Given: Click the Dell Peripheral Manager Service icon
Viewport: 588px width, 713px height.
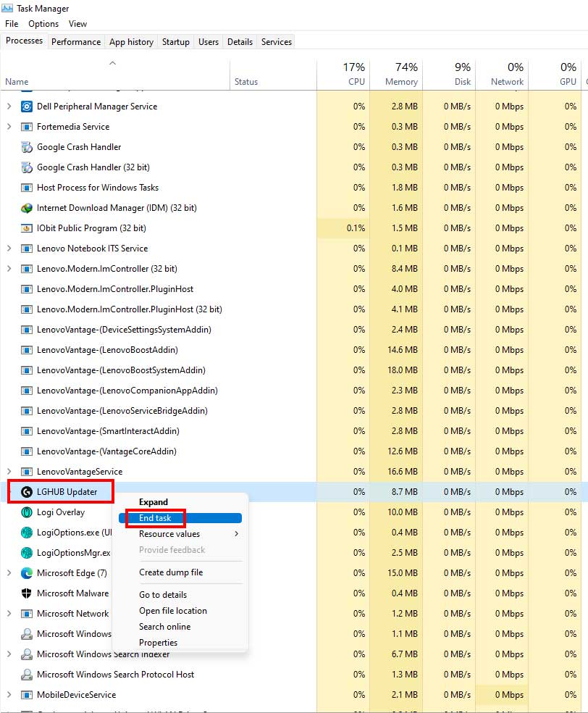Looking at the screenshot, I should pos(27,107).
